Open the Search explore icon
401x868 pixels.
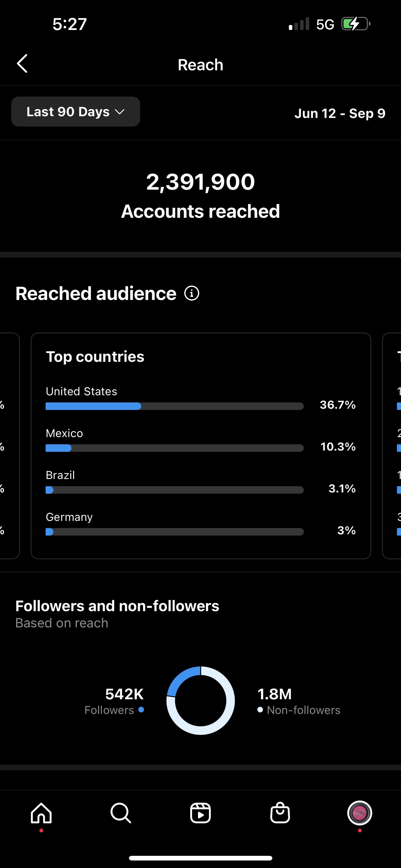[x=121, y=813]
